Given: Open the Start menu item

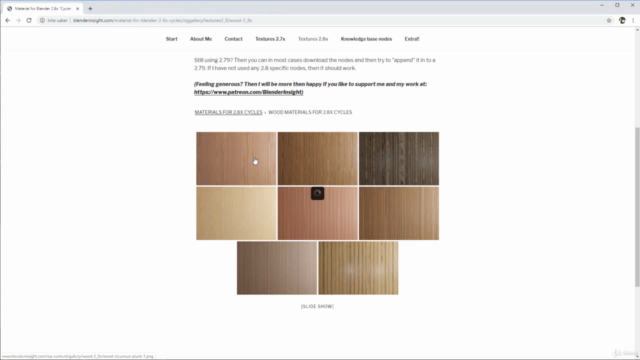Looking at the screenshot, I should [171, 39].
